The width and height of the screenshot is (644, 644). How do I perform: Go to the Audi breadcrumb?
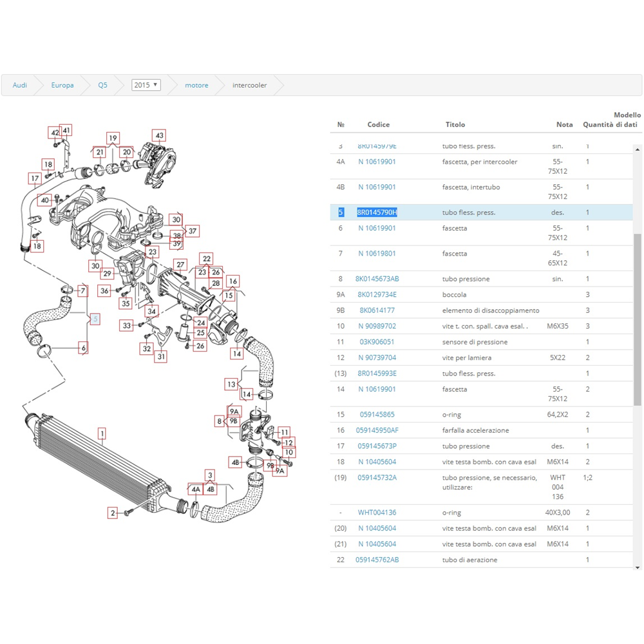point(20,85)
